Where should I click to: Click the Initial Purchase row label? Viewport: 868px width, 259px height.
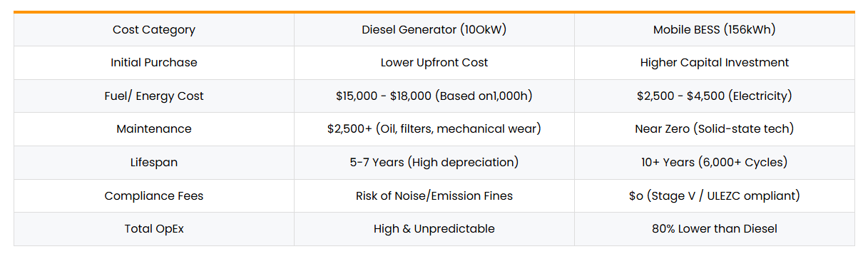point(154,63)
